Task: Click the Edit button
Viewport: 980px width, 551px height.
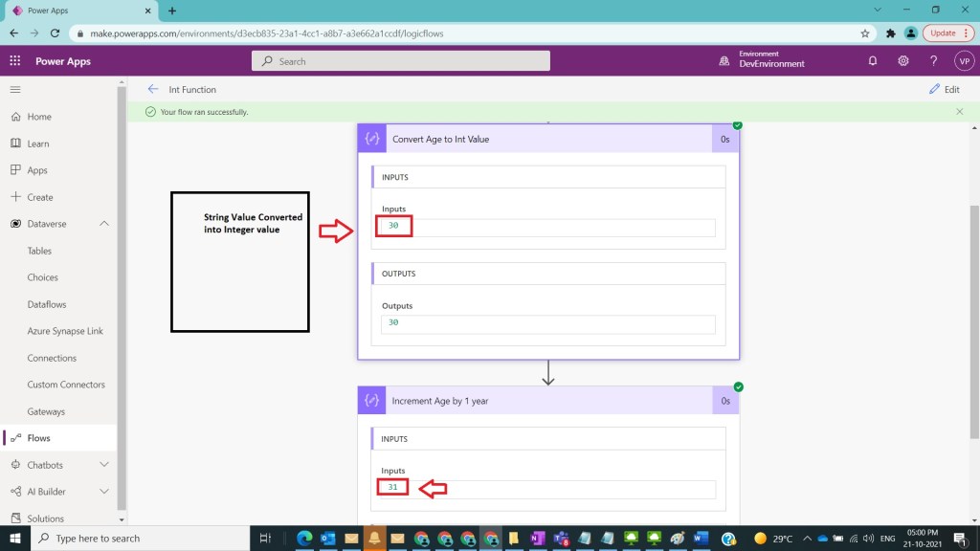Action: [944, 89]
